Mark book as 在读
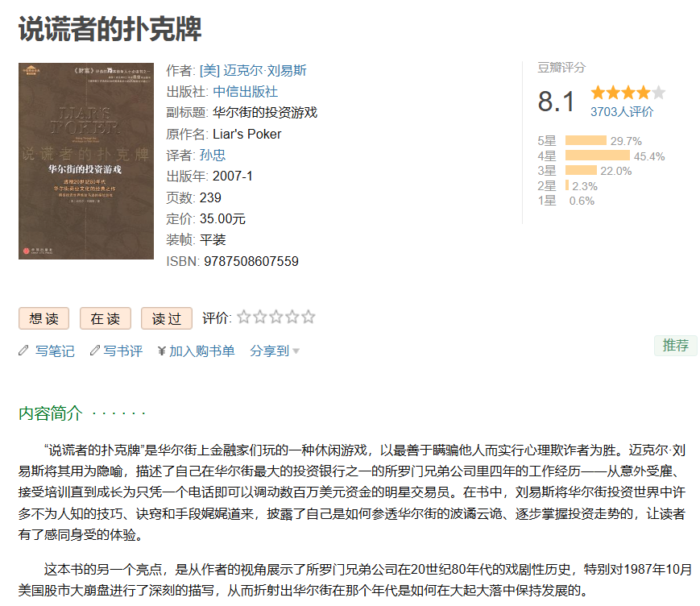Viewport: 700px width, 606px height. click(106, 318)
